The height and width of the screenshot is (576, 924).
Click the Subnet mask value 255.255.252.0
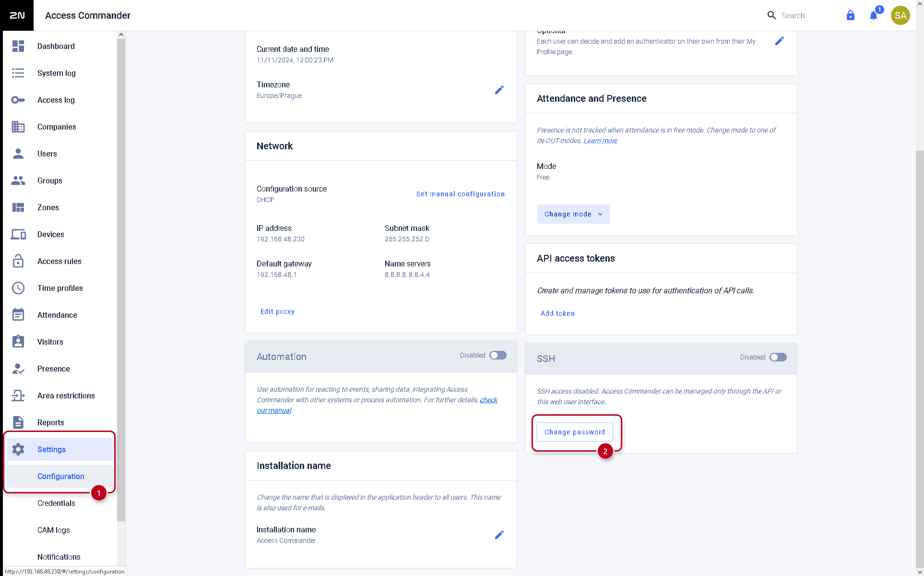coord(407,239)
